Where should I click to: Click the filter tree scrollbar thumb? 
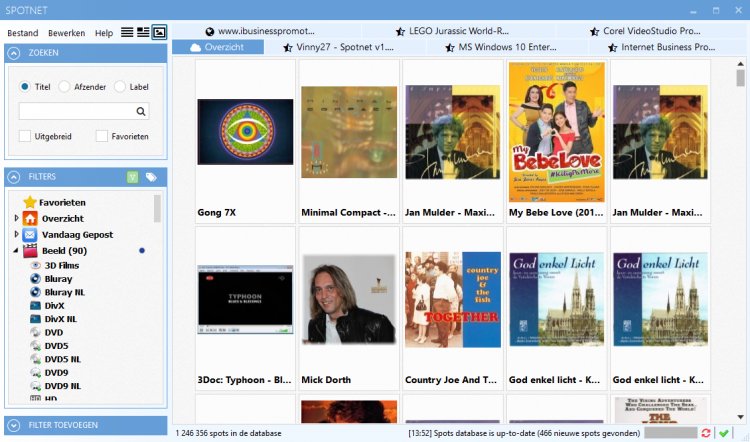pos(157,208)
